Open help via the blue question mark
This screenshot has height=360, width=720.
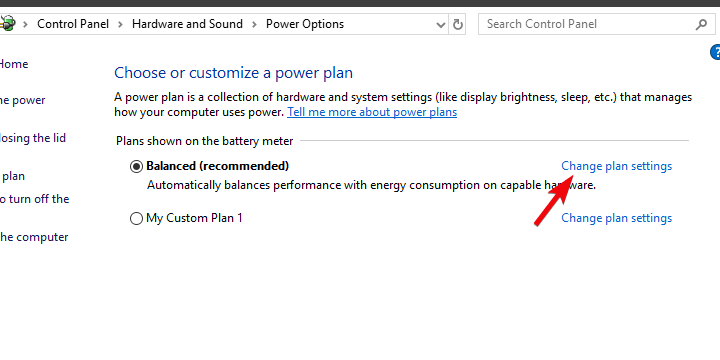715,52
